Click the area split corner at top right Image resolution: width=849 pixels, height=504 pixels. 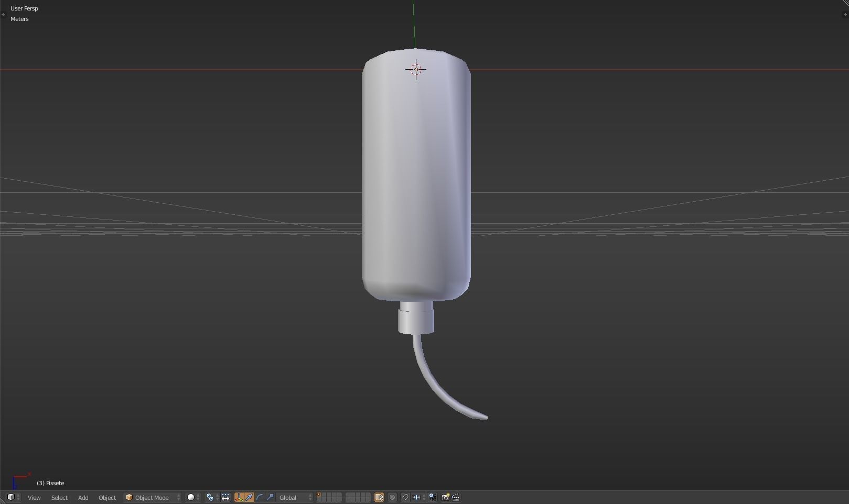pos(845,3)
